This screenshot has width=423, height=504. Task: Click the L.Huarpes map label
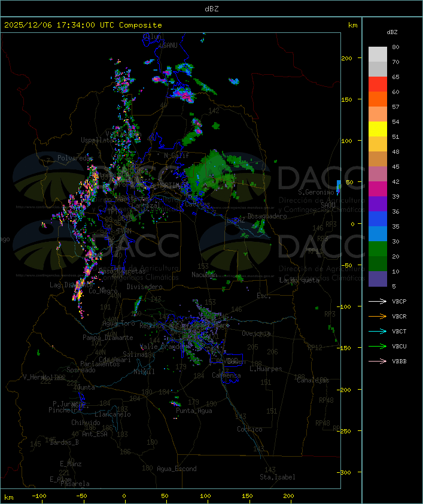click(x=266, y=369)
